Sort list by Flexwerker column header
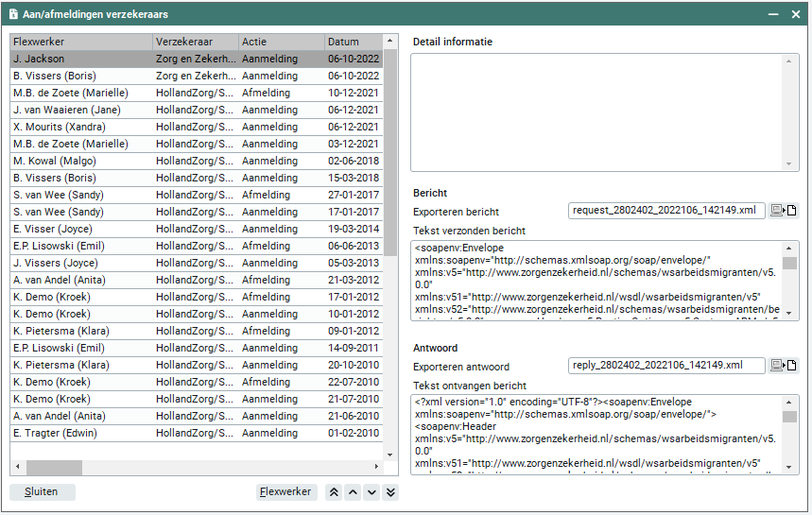Image resolution: width=812 pixels, height=515 pixels. [x=80, y=43]
